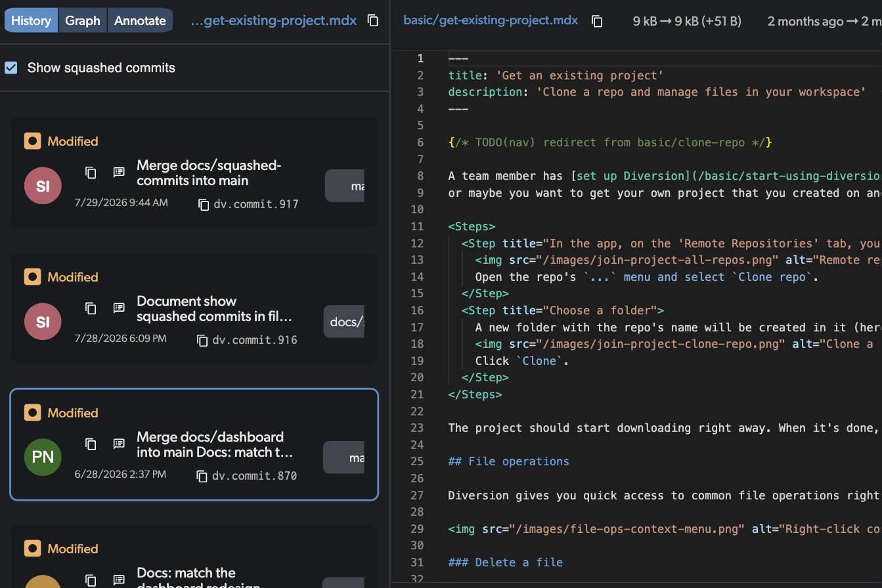Open message icon in Merge docs/squashed-commits card
882x588 pixels.
[x=119, y=173]
